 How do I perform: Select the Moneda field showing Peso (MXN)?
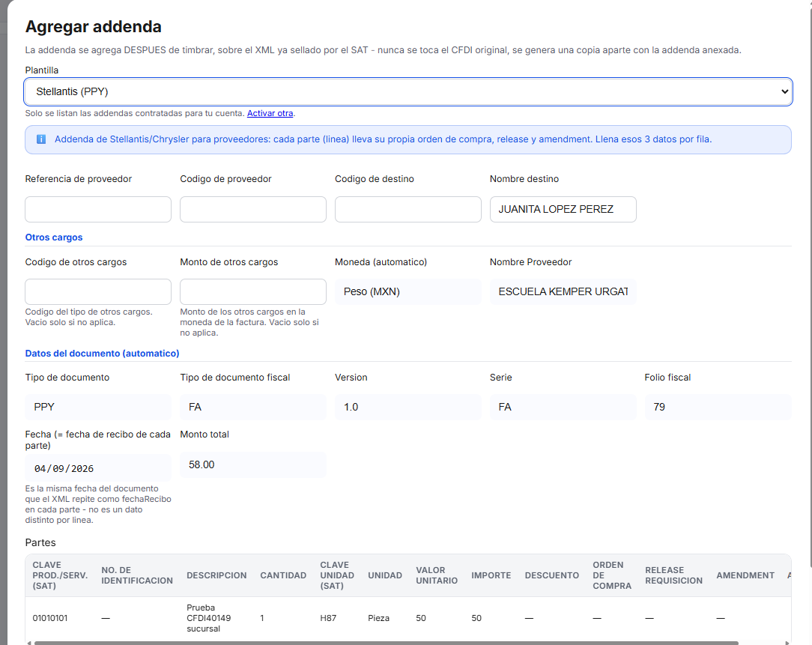coord(408,291)
